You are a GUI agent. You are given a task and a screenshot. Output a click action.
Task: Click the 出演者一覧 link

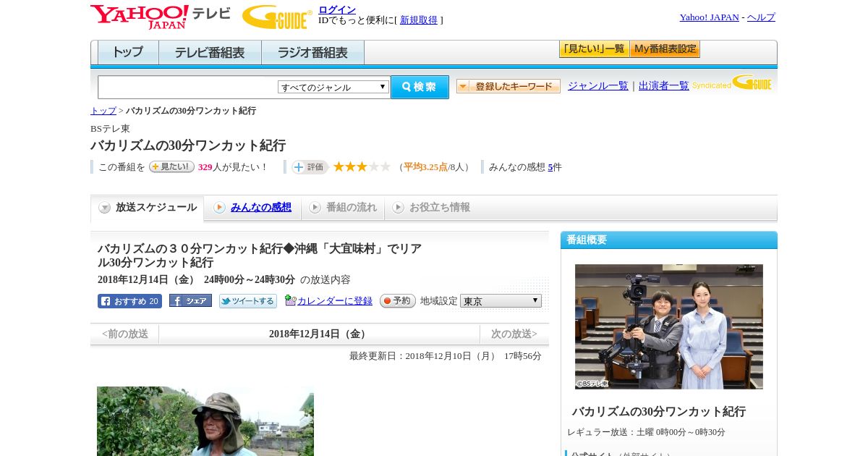pyautogui.click(x=664, y=86)
